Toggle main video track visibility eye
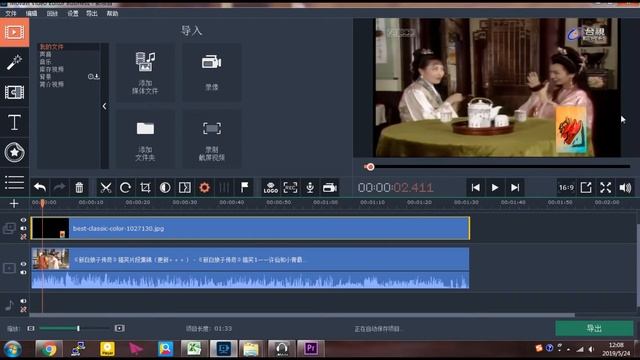Image resolution: width=640 pixels, height=360 pixels. [23, 264]
